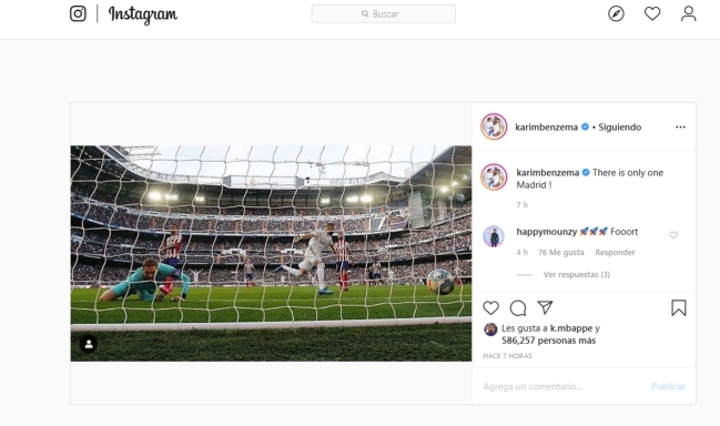Click Responder under happymounzy comment
720x426 pixels.
pyautogui.click(x=615, y=252)
